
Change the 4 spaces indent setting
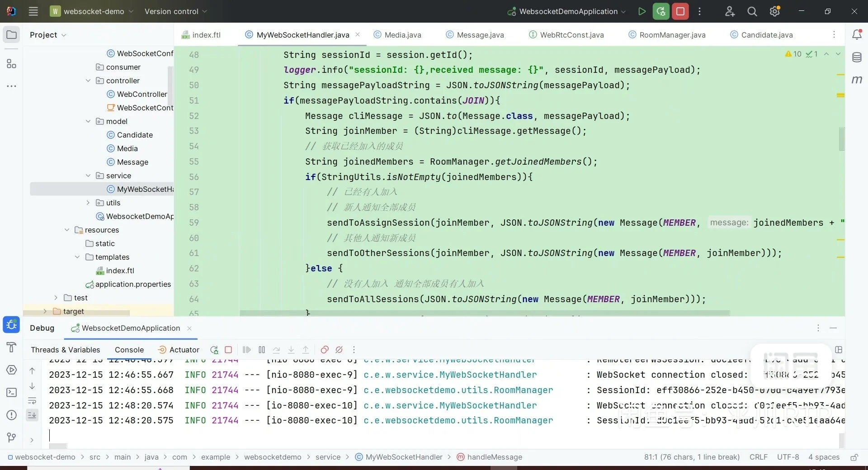click(x=824, y=457)
